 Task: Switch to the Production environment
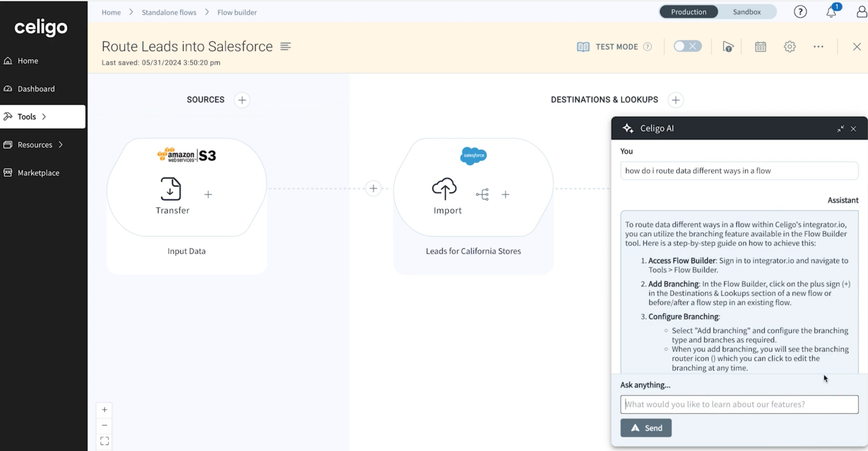pyautogui.click(x=688, y=11)
